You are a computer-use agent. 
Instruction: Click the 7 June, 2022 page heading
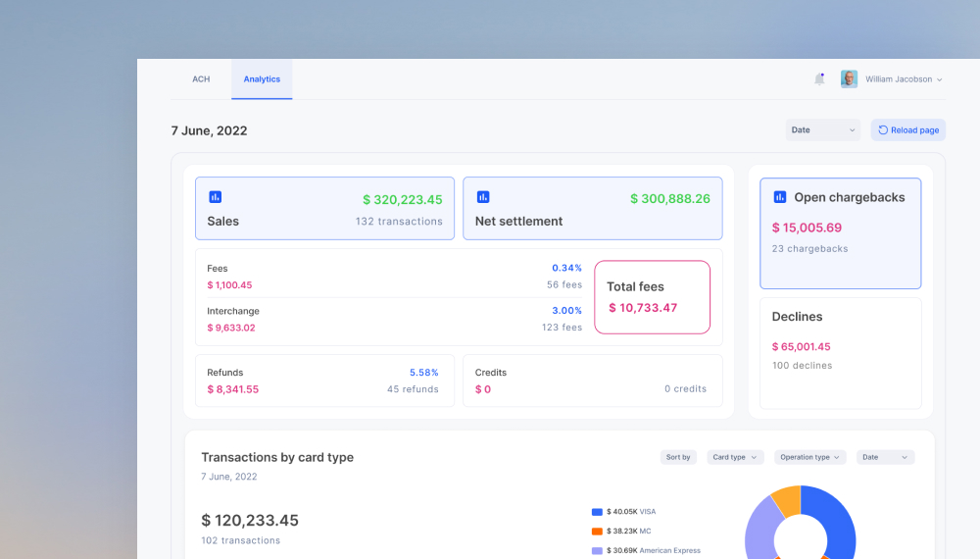(210, 130)
